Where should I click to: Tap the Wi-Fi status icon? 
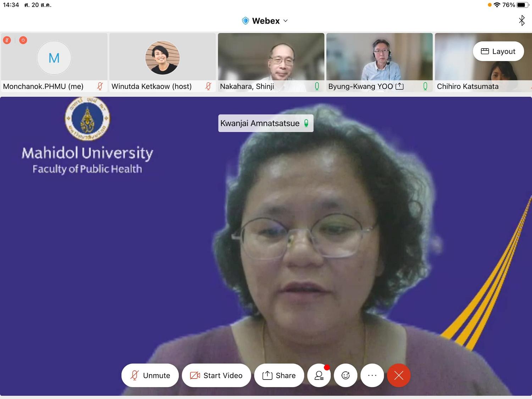[x=497, y=5]
